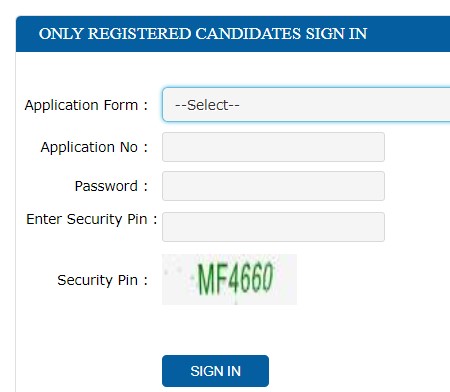Image resolution: width=450 pixels, height=392 pixels.
Task: Click the --Select-- placeholder text
Action: [207, 105]
